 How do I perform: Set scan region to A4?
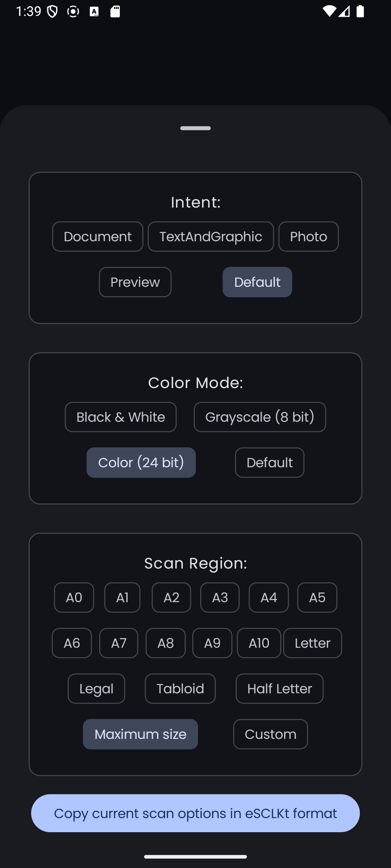coord(269,597)
